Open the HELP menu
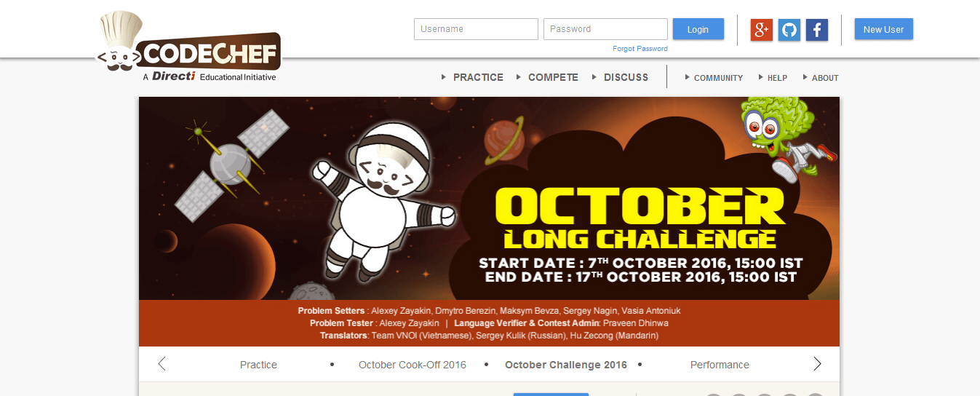Viewport: 980px width, 396px height. tap(777, 78)
